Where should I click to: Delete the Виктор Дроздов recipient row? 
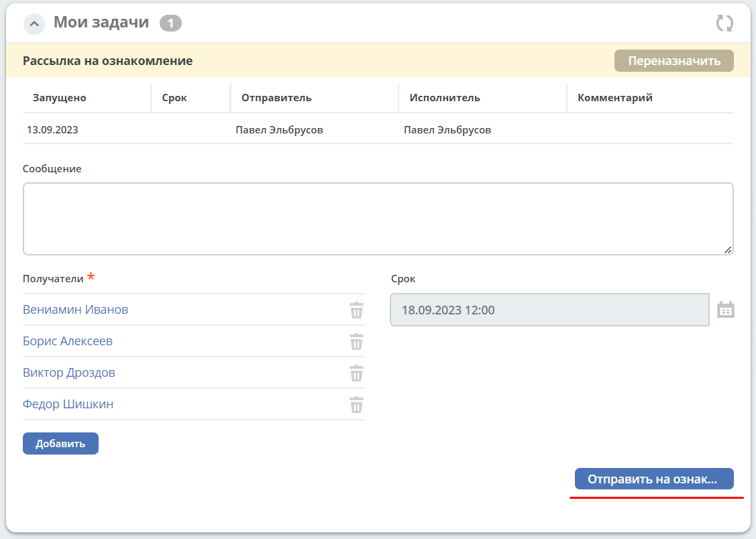[x=356, y=373]
